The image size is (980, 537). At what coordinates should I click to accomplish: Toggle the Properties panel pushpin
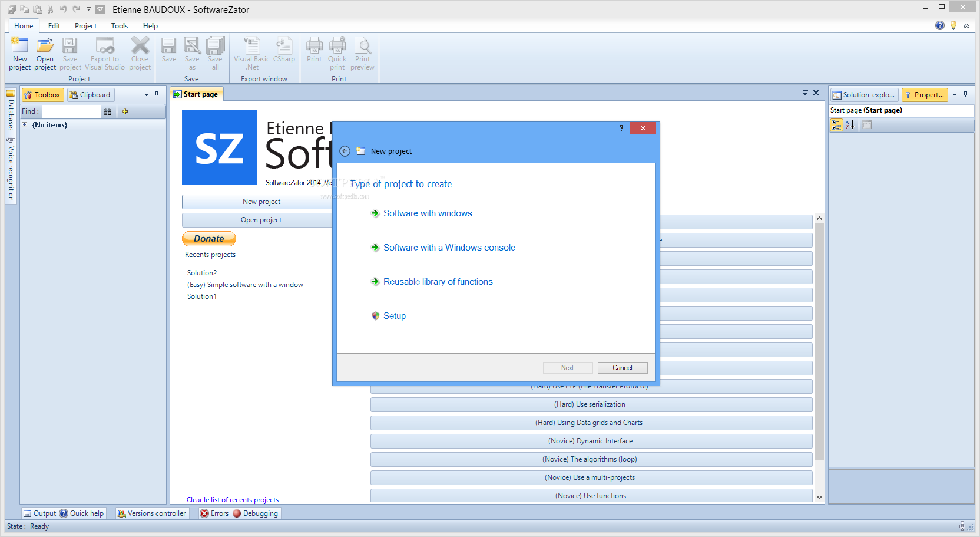click(966, 94)
